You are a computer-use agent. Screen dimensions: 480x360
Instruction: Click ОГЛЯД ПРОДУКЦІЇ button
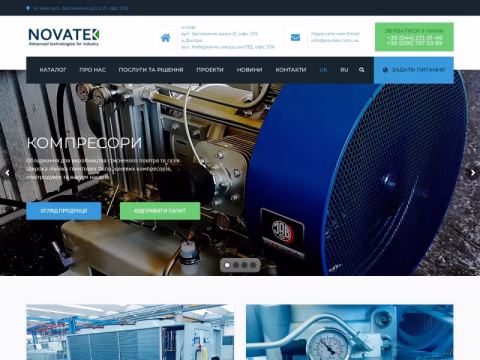[x=64, y=211]
